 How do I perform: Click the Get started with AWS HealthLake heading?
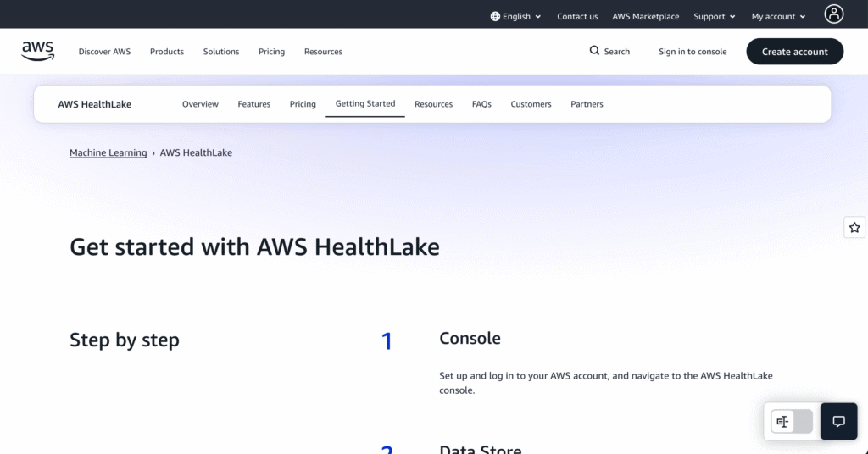(x=254, y=246)
